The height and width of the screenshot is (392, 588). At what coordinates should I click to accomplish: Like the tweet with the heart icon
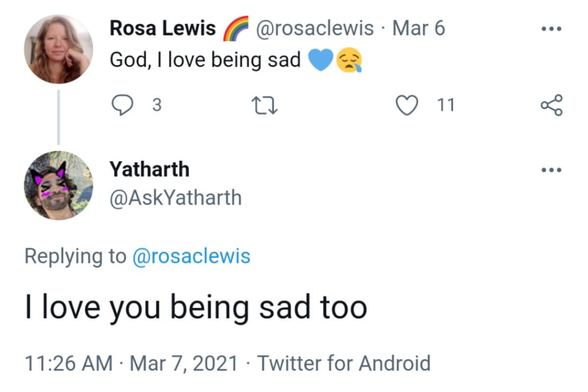406,105
